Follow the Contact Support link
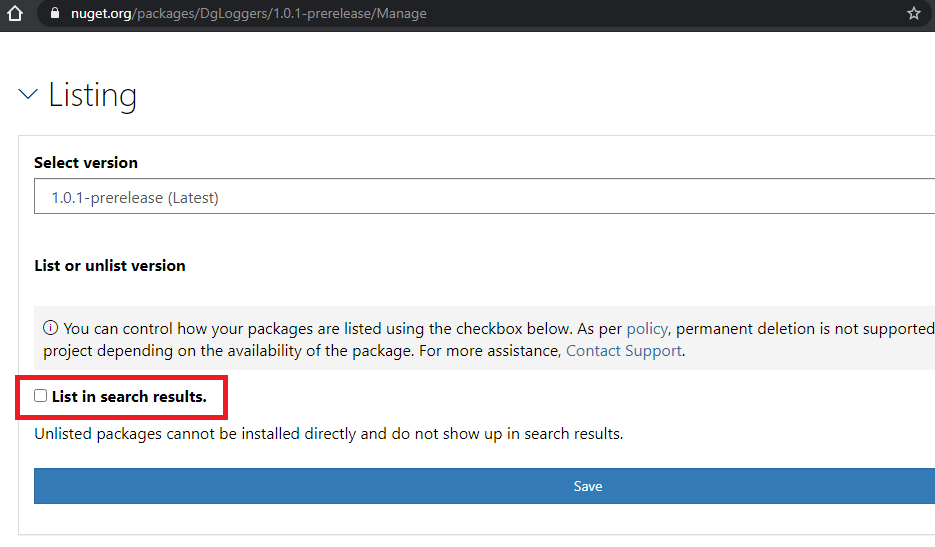 pyautogui.click(x=624, y=351)
